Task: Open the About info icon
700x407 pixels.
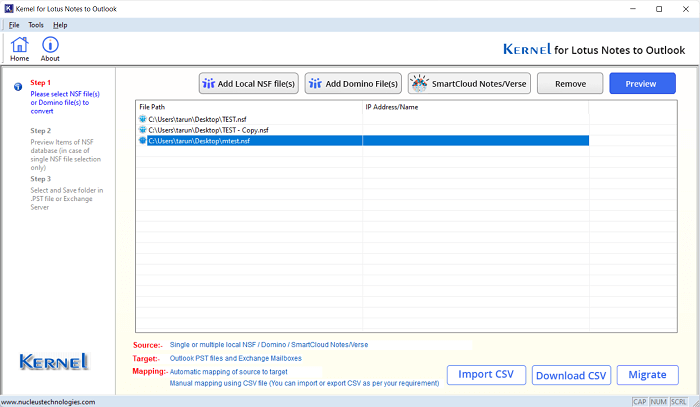Action: [50, 49]
